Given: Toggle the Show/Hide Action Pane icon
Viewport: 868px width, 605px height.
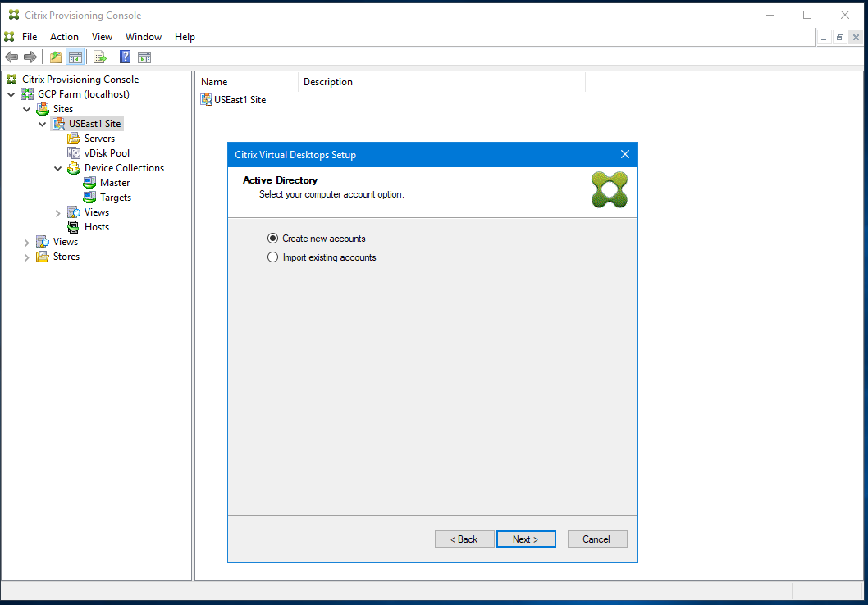Looking at the screenshot, I should 144,57.
